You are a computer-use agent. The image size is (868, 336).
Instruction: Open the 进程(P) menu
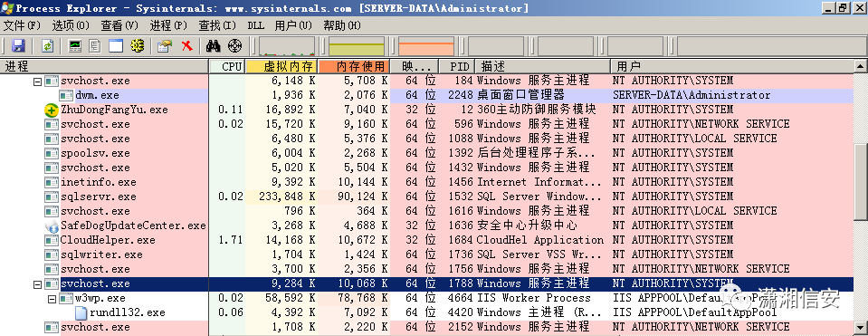[x=169, y=25]
